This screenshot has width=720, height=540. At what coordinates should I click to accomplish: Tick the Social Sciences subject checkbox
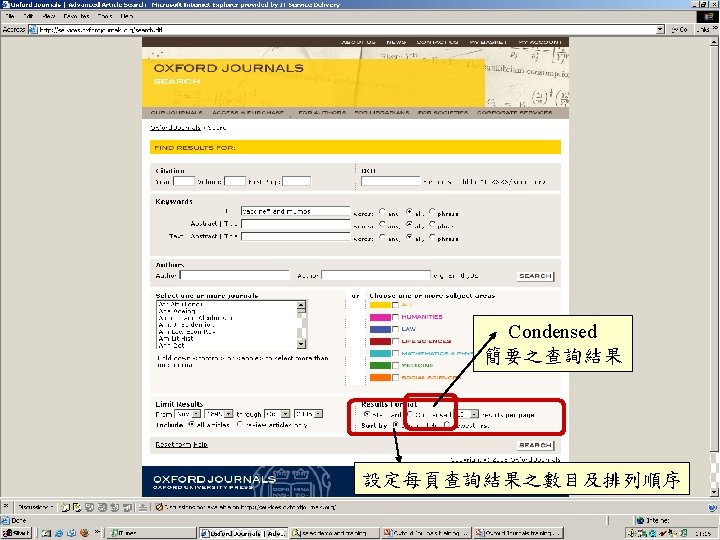pyautogui.click(x=395, y=377)
